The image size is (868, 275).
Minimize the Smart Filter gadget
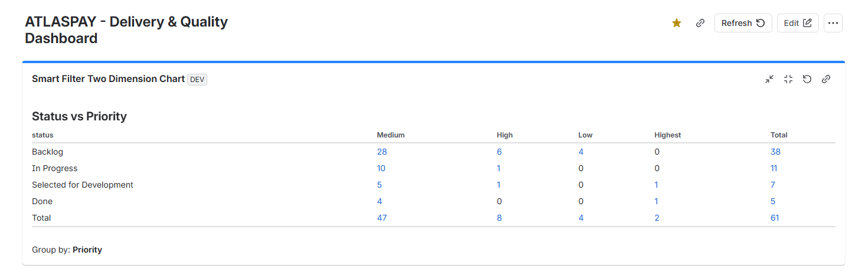(x=769, y=79)
